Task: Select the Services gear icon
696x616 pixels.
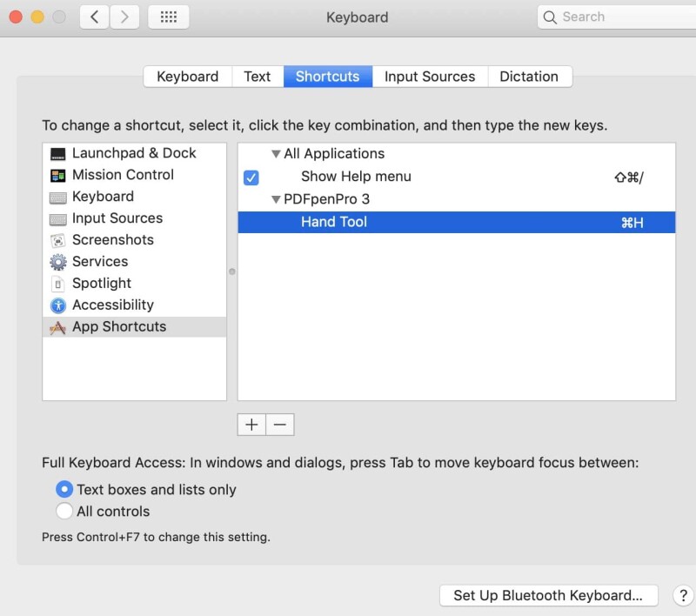Action: click(57, 262)
